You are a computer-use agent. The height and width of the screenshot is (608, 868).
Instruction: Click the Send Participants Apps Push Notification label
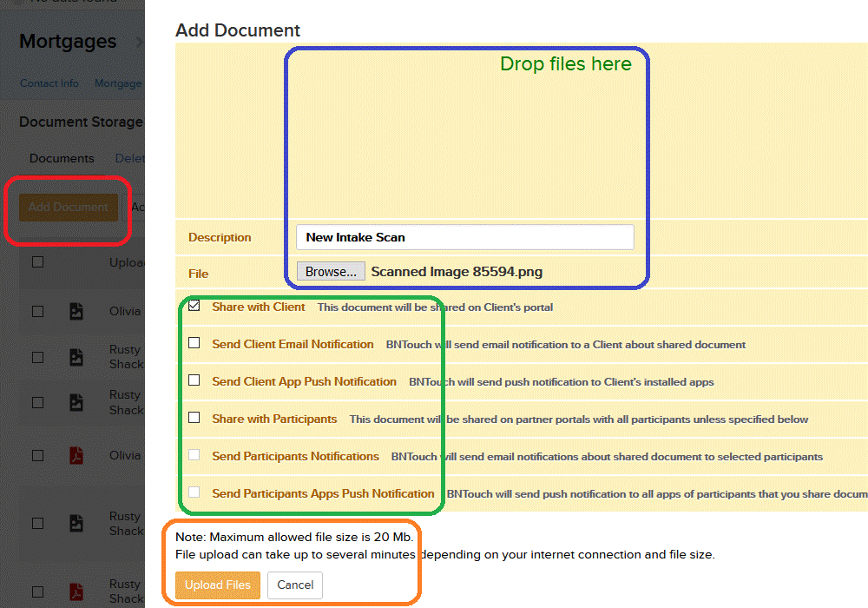(x=323, y=493)
